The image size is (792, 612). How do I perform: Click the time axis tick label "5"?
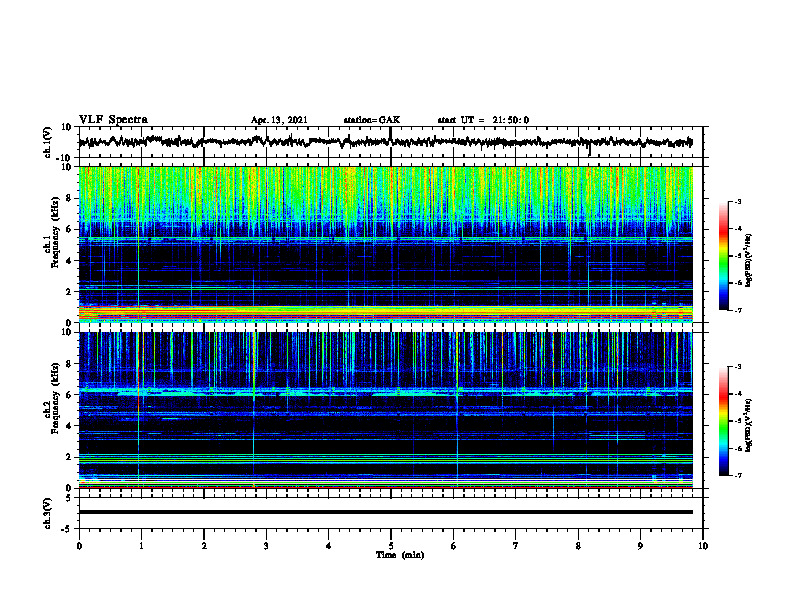pos(391,546)
